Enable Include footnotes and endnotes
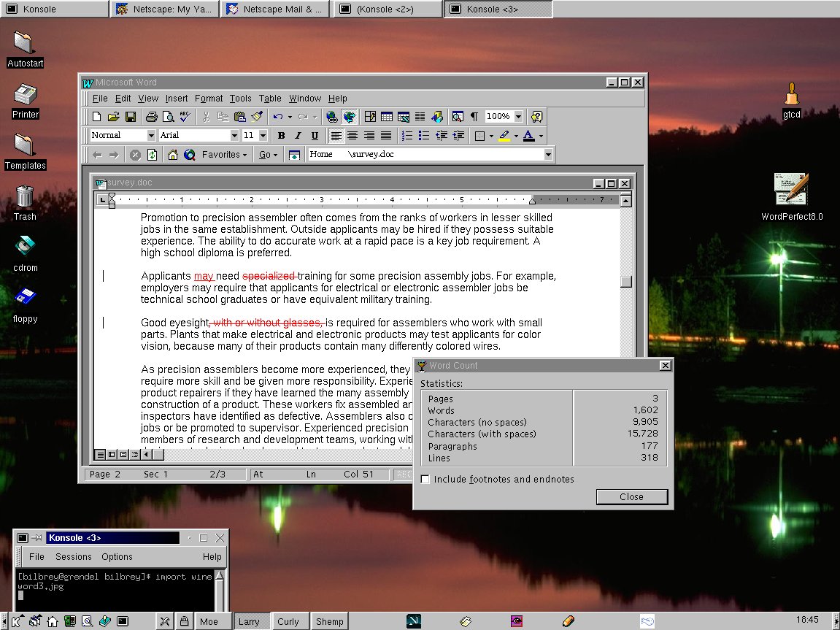Viewport: 840px width, 630px height. point(425,480)
